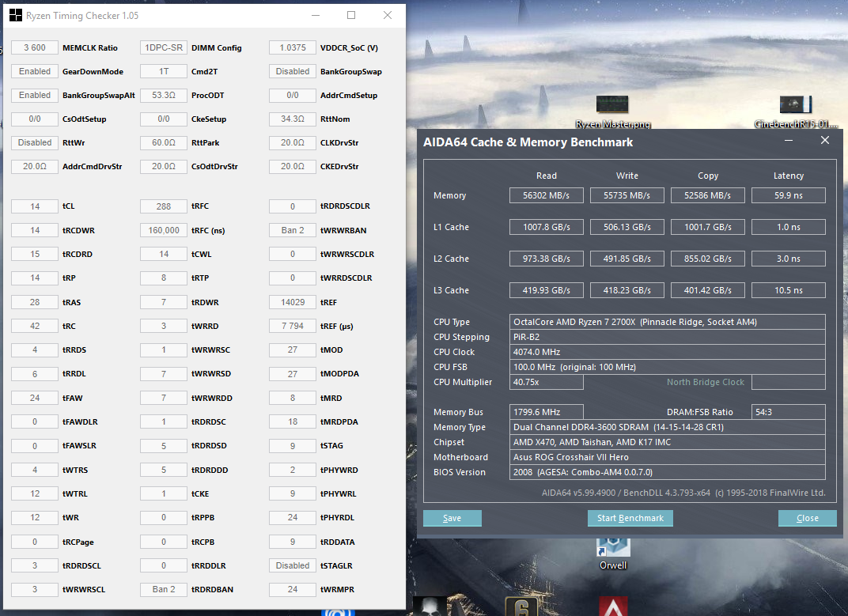Click the empty North Bridge Clock field
848x616 pixels.
click(789, 382)
